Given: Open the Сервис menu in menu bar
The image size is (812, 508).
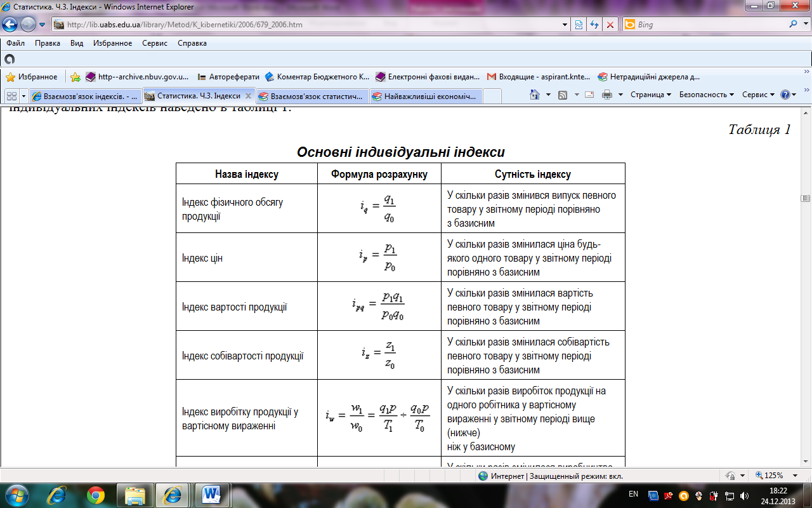Looking at the screenshot, I should [x=155, y=43].
